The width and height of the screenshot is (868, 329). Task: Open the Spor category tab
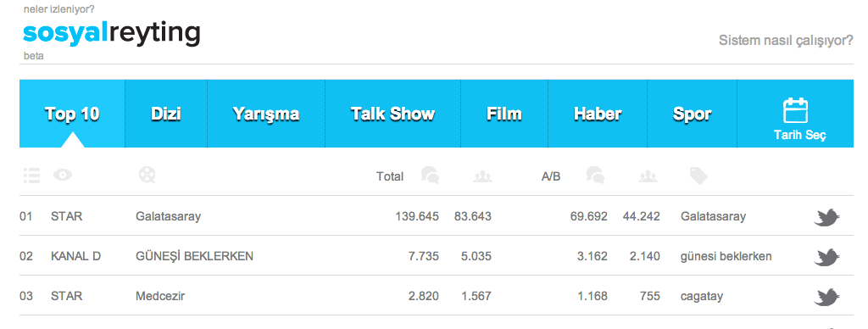pyautogui.click(x=692, y=114)
